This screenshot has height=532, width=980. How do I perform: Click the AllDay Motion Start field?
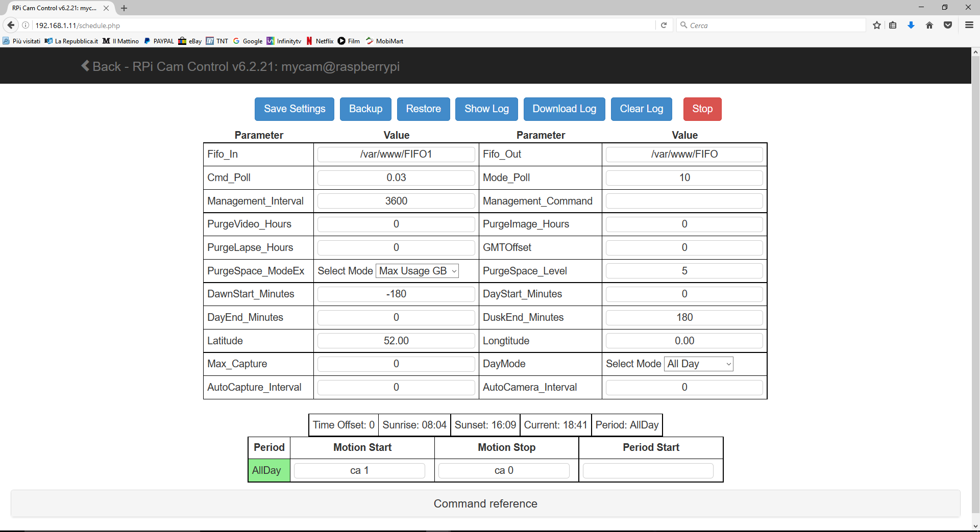click(x=359, y=471)
